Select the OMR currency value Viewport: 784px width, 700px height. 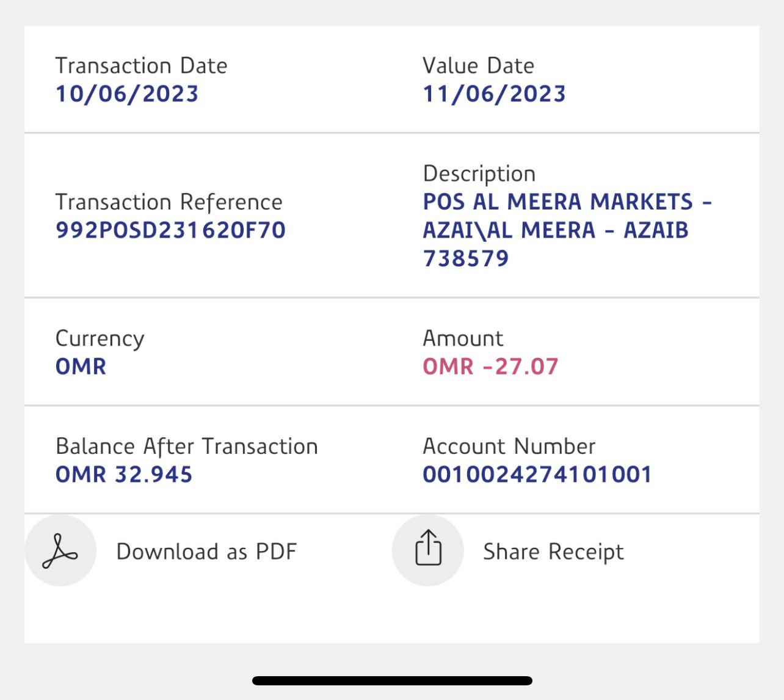(x=81, y=366)
